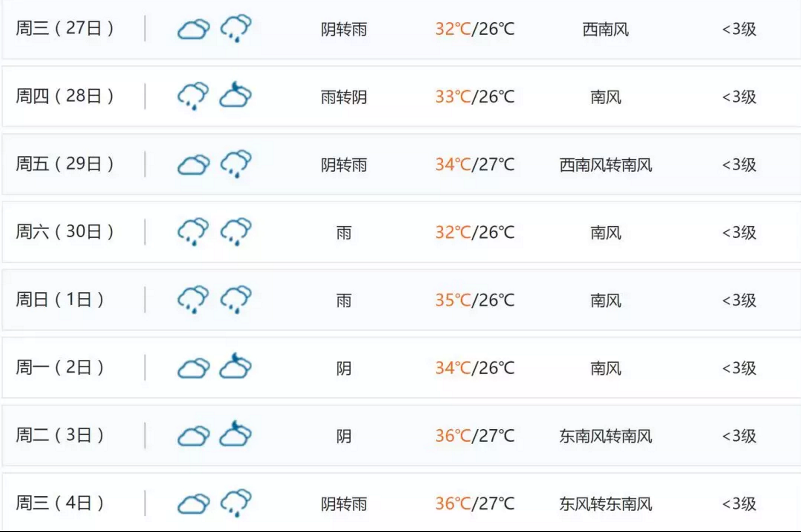
Task: Click the rain cloud icon for 周四 28日
Action: (x=193, y=96)
